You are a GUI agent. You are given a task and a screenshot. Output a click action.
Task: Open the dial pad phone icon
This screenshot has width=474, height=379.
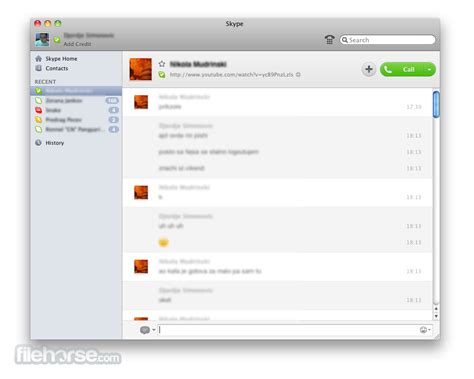coord(329,40)
